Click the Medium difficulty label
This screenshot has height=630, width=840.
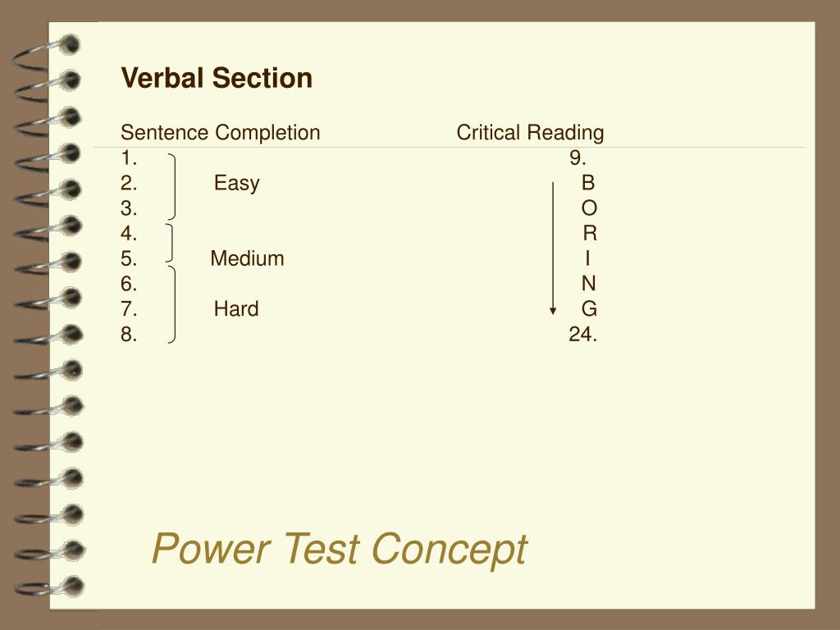247,258
